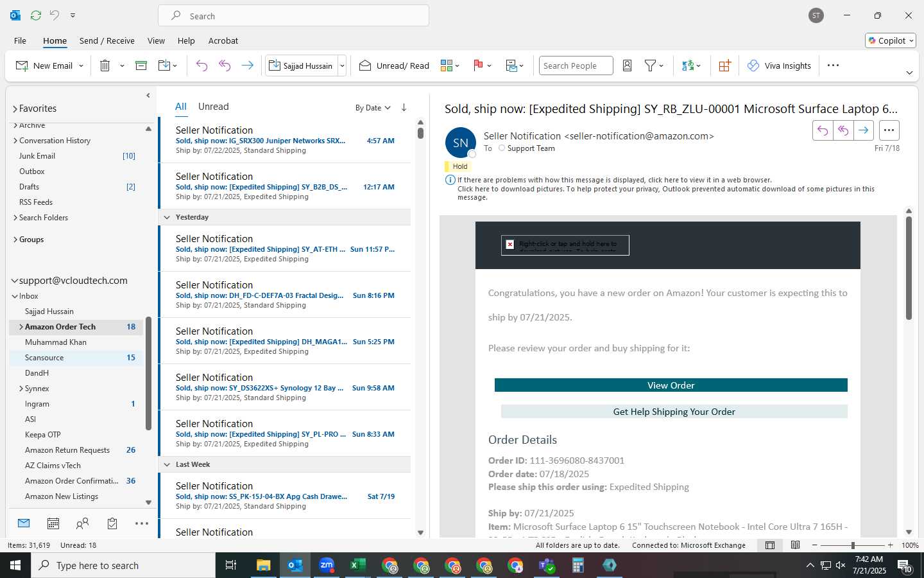Open the By Date sort dropdown
Viewport: 924px width, 578px height.
click(x=373, y=108)
